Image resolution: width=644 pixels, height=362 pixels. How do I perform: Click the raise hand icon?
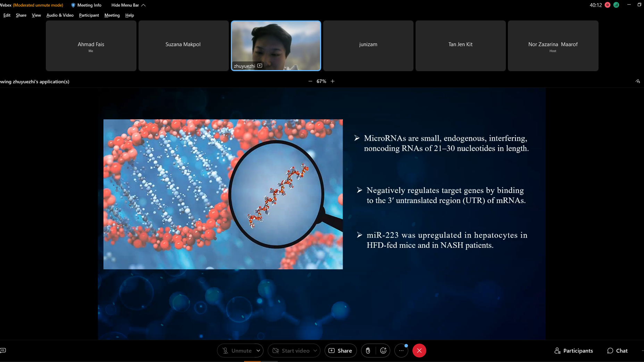point(368,351)
